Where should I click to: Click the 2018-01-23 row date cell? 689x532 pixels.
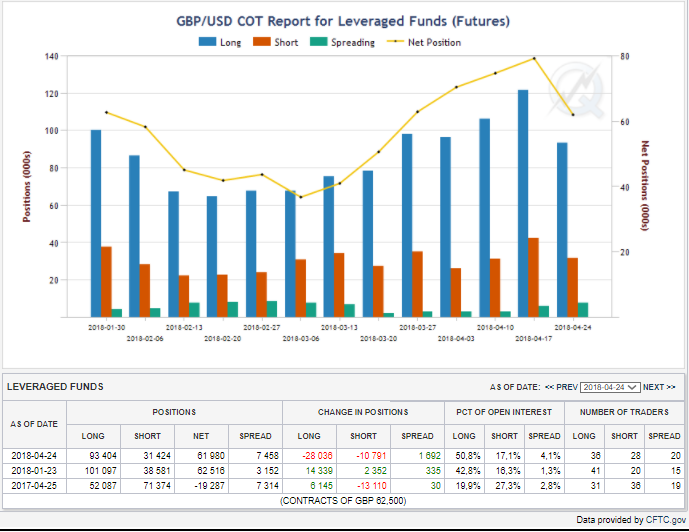[x=34, y=470]
